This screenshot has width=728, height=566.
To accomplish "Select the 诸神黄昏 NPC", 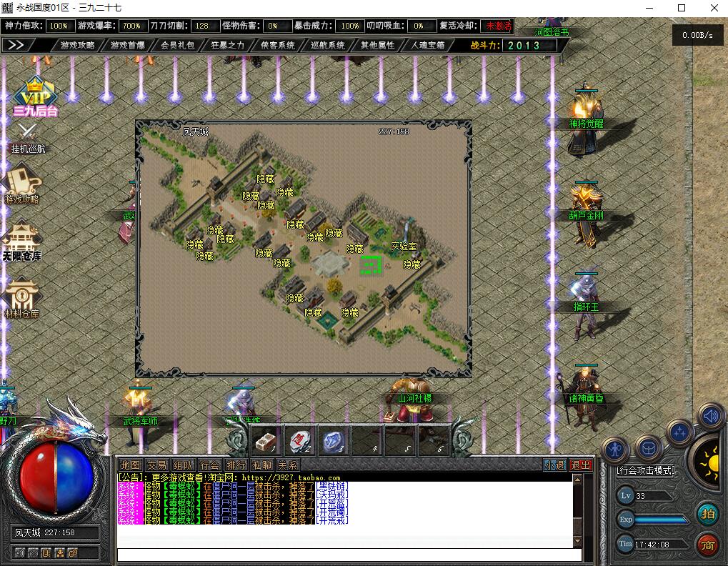I will (x=586, y=397).
